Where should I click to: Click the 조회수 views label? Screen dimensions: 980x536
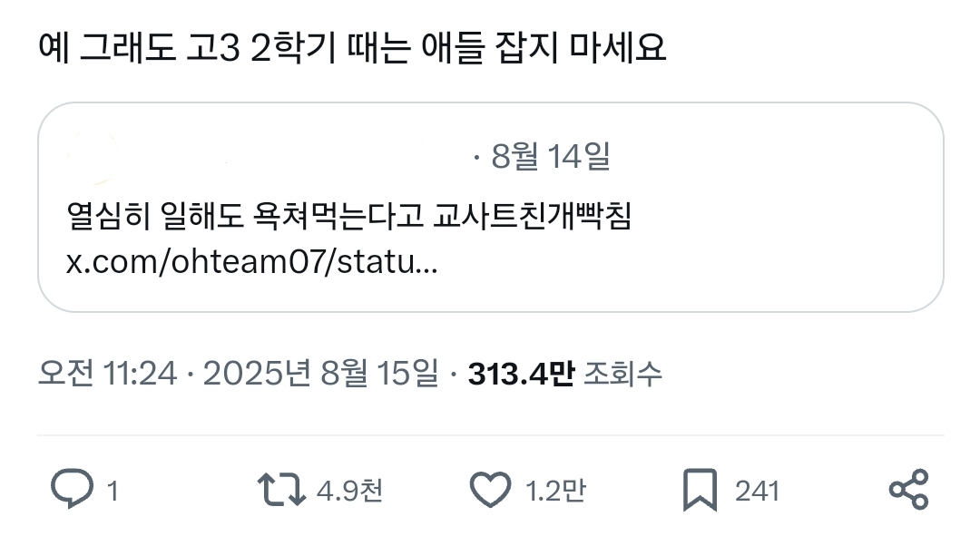[x=622, y=374]
